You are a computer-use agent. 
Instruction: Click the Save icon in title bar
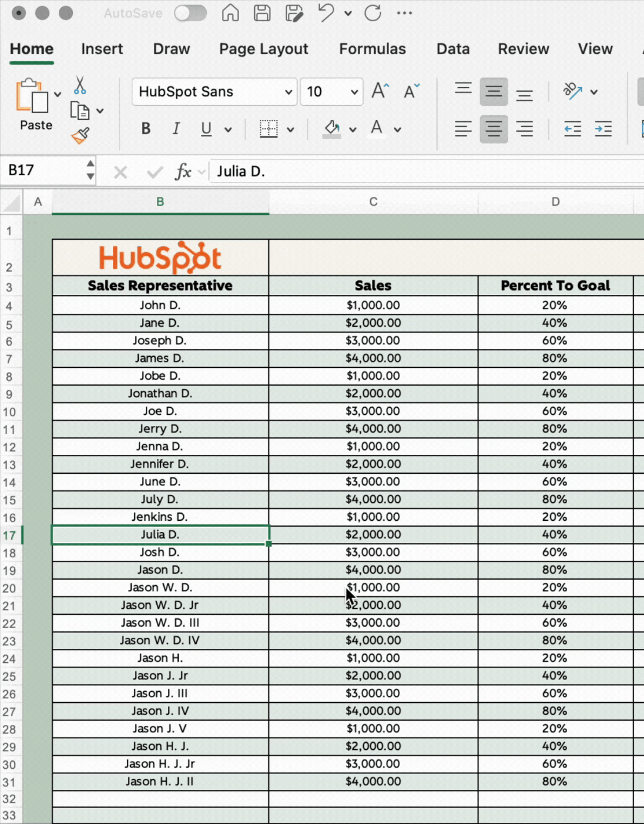tap(262, 13)
